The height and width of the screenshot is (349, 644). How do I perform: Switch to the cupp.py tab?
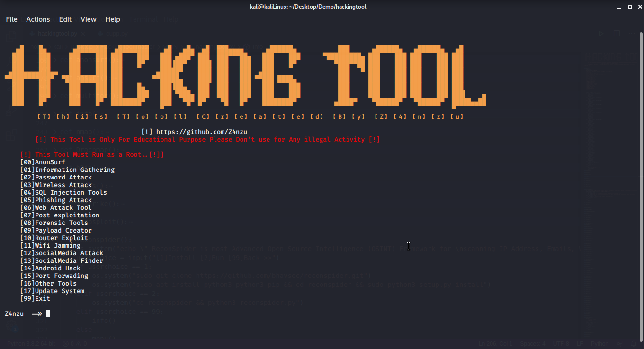(116, 33)
